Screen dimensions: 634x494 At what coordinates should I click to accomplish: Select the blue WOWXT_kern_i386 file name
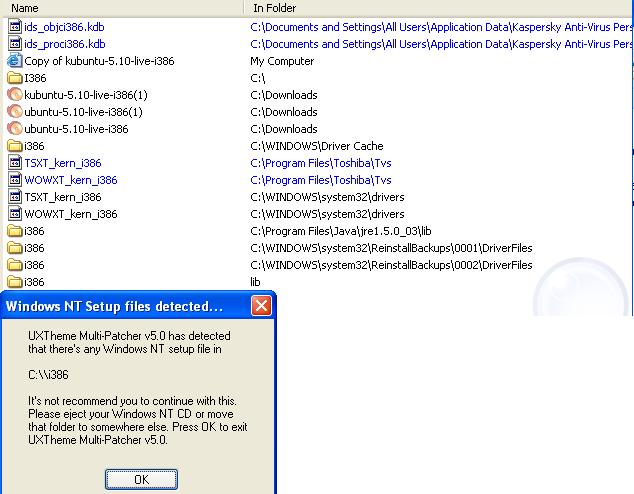click(x=71, y=180)
